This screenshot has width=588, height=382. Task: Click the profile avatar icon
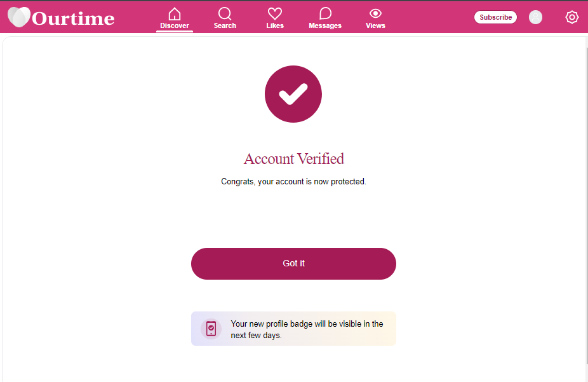(535, 17)
